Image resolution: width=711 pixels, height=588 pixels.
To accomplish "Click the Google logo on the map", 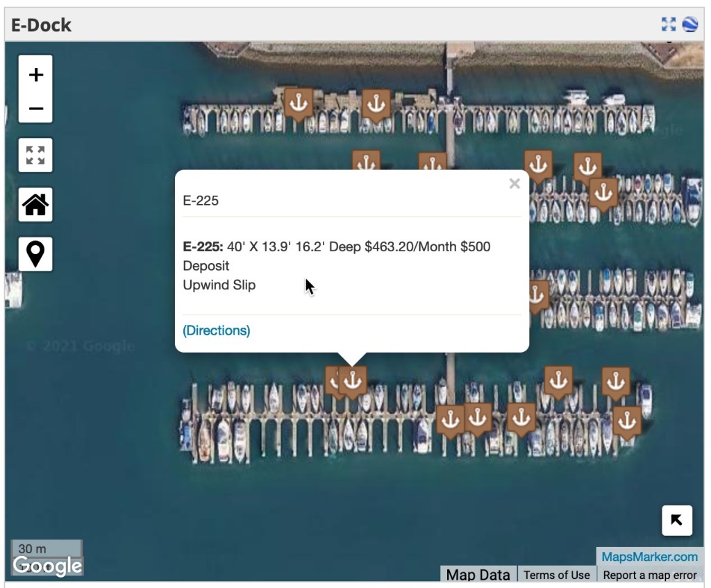I will (x=47, y=566).
